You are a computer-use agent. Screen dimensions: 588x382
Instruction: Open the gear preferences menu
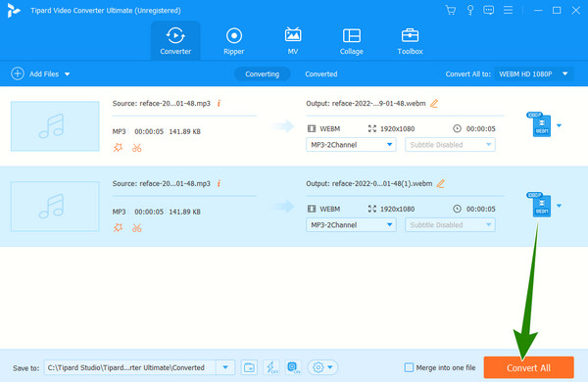322,367
